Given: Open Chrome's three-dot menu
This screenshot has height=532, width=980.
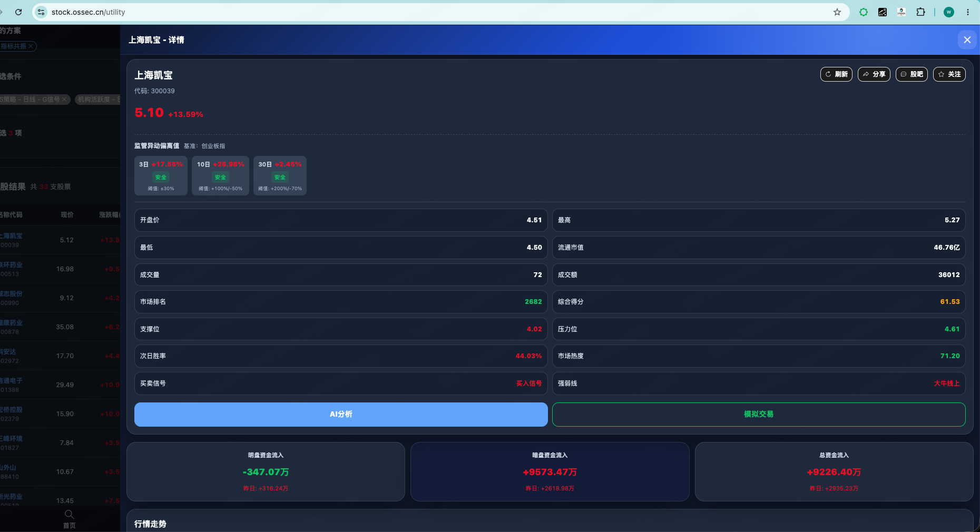Looking at the screenshot, I should (x=968, y=12).
